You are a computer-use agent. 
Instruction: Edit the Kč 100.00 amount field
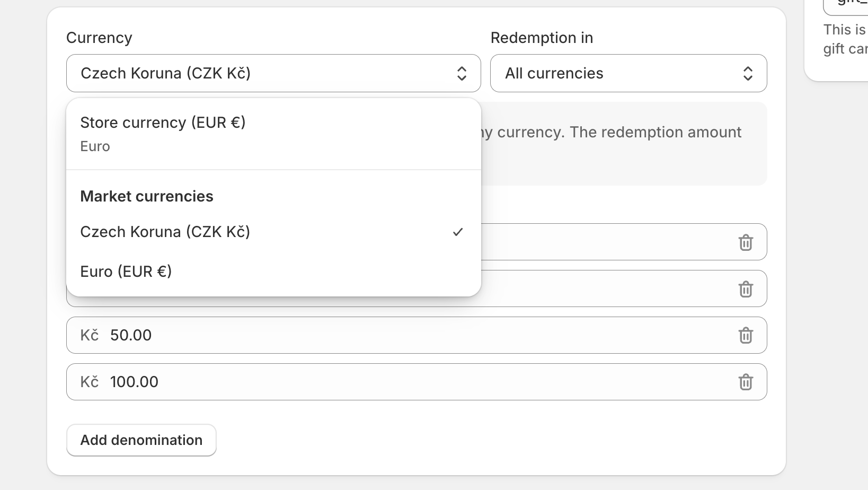coord(417,382)
